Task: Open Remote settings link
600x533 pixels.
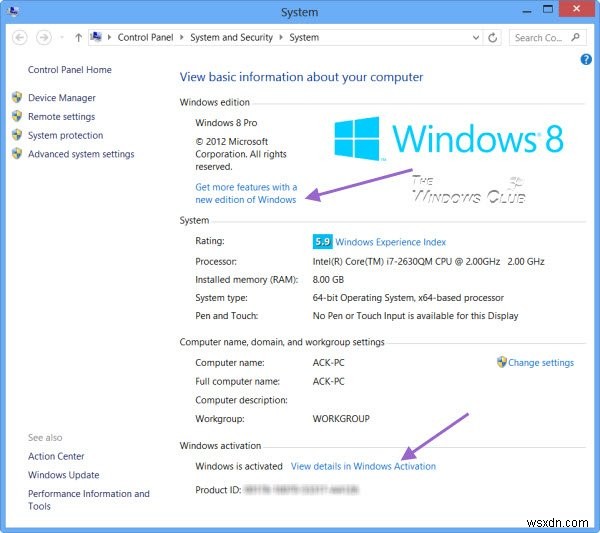Action: pyautogui.click(x=61, y=117)
